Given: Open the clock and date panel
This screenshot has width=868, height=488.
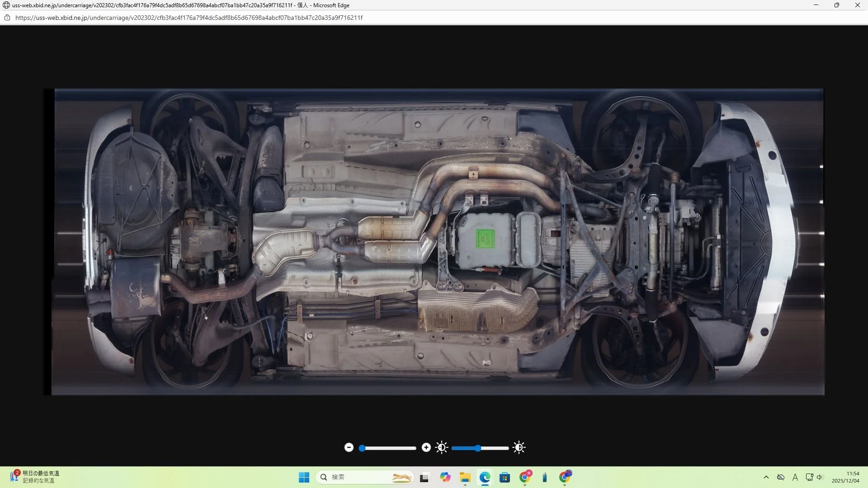Looking at the screenshot, I should click(845, 477).
